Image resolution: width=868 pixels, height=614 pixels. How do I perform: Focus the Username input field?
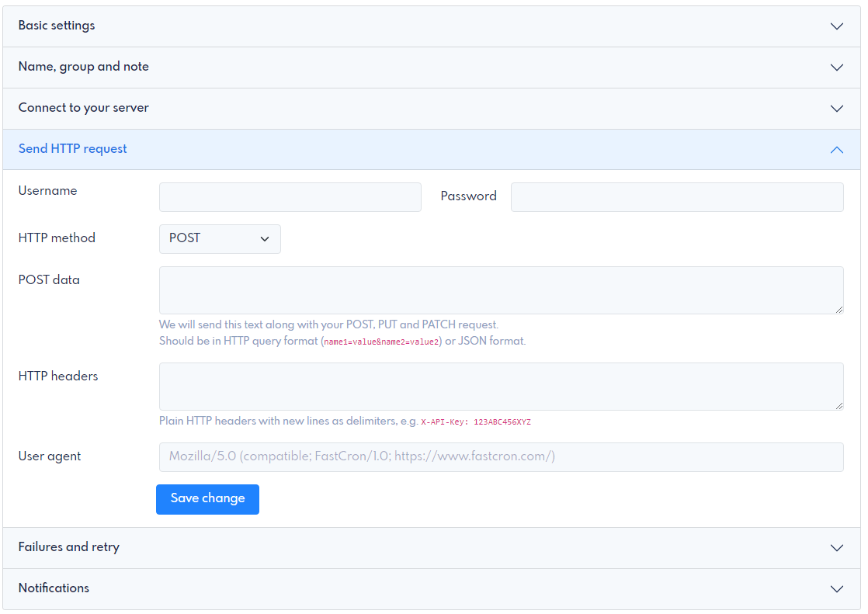(x=290, y=197)
